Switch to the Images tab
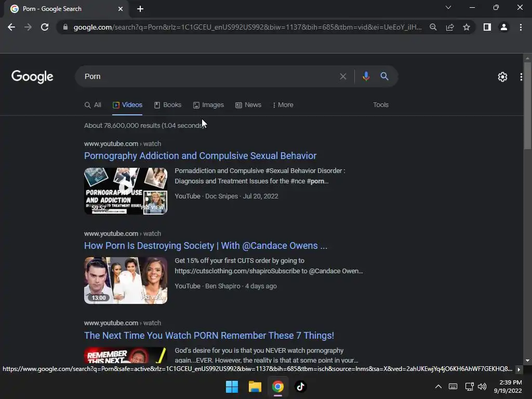 tap(208, 105)
